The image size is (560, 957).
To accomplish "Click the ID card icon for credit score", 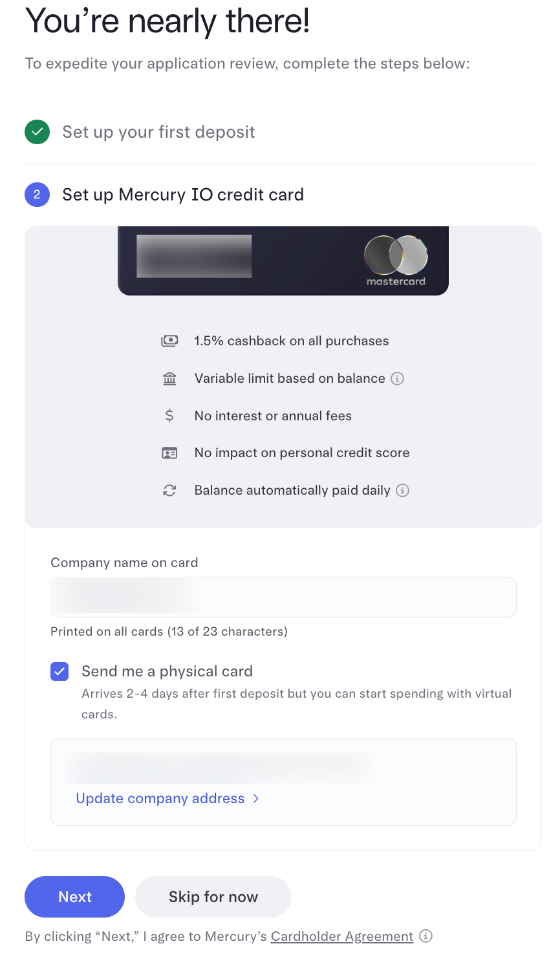I will coord(169,453).
